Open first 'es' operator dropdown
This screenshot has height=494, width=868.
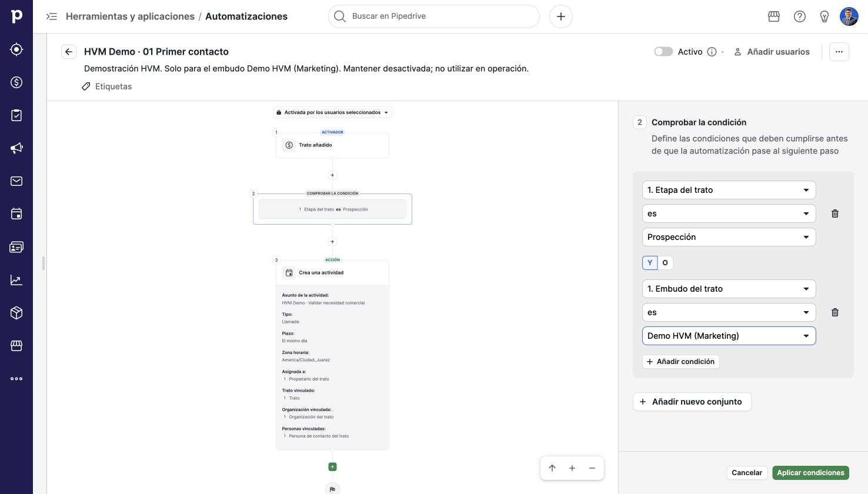coord(729,213)
